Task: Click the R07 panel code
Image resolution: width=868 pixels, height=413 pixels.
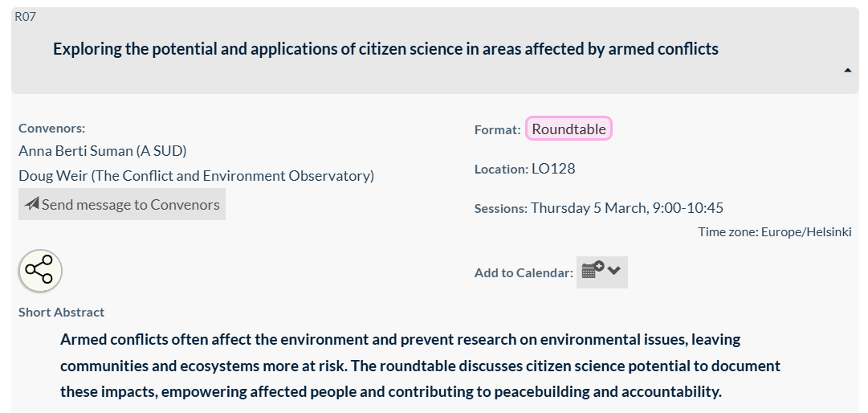Action: click(25, 16)
